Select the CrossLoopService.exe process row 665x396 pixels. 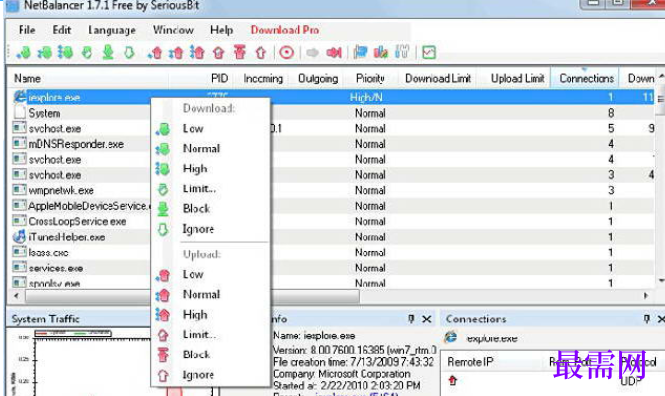(x=331, y=221)
